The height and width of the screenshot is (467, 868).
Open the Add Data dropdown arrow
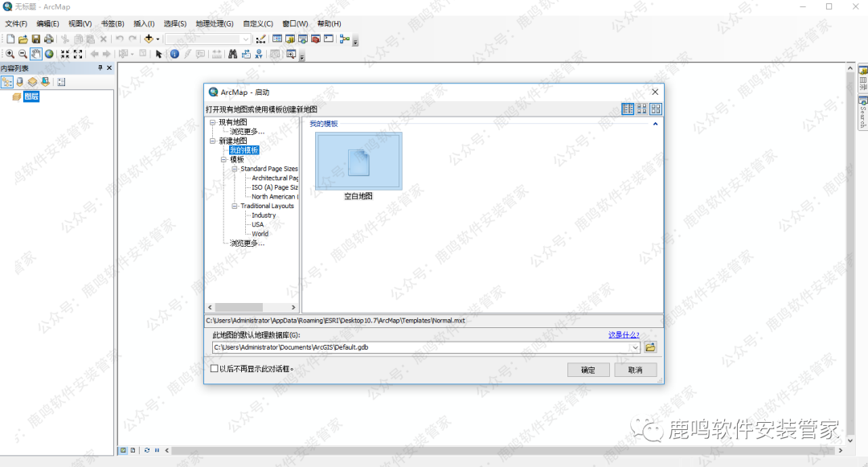pos(158,39)
